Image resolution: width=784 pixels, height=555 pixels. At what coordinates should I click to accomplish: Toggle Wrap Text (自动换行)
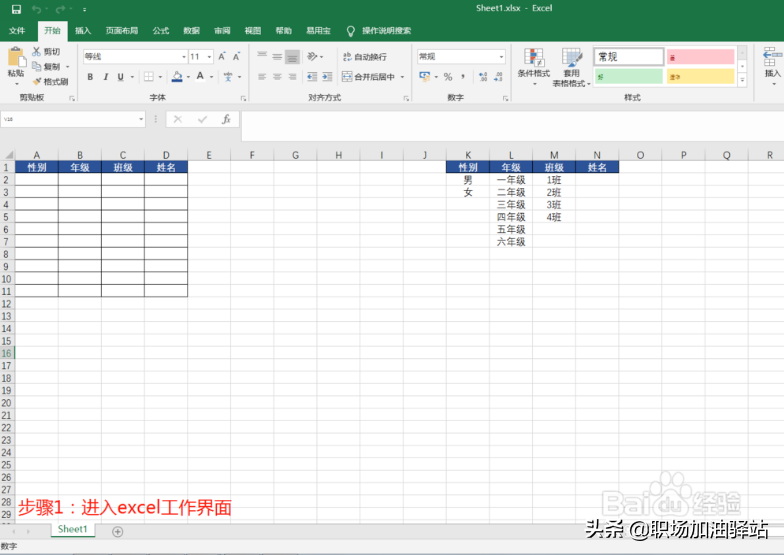coord(365,56)
